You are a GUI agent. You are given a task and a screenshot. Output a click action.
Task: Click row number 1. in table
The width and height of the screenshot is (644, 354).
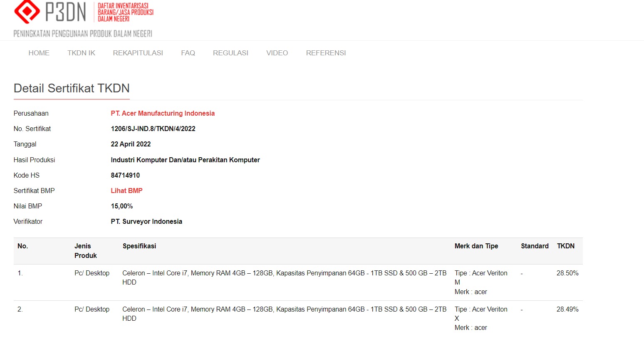(x=20, y=273)
